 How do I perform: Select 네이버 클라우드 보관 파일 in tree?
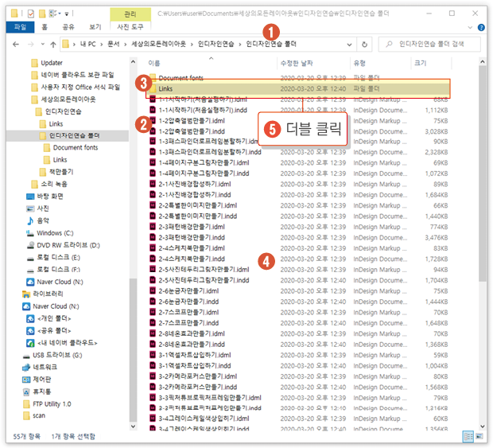77,75
